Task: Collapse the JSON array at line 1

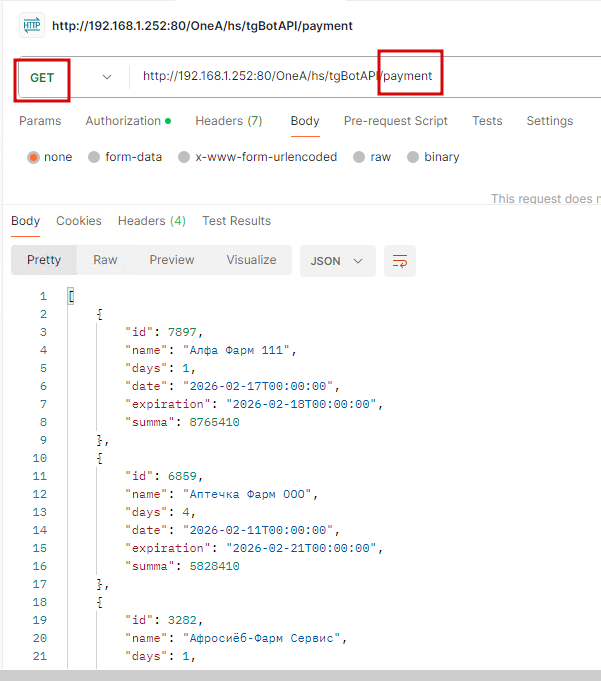Action: coord(71,296)
